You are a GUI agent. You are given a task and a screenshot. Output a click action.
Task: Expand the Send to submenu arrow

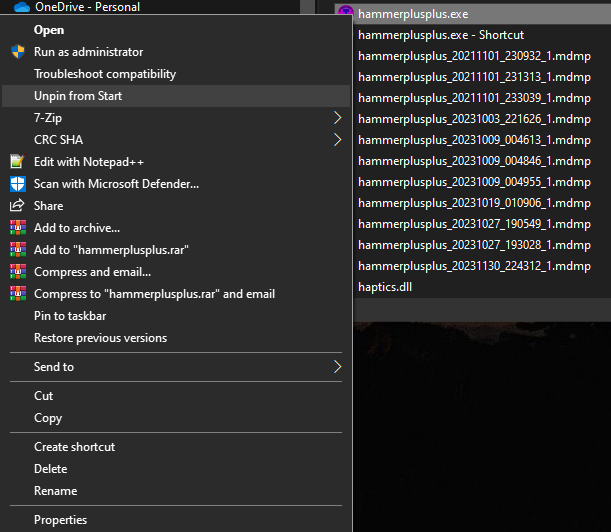click(x=337, y=367)
